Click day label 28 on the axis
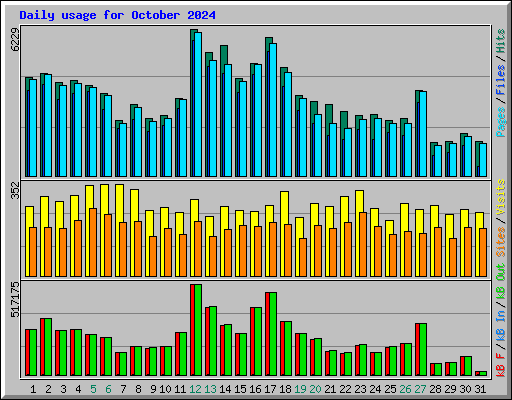The width and height of the screenshot is (512, 400). [435, 389]
